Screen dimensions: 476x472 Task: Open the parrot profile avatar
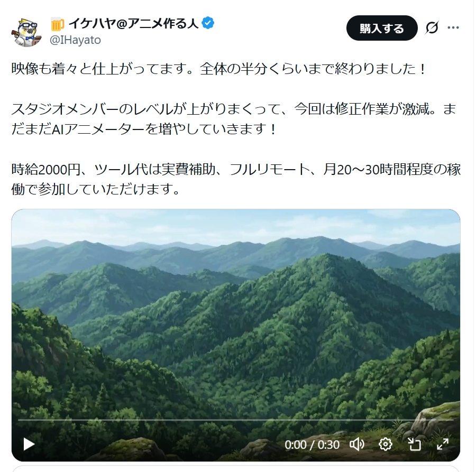[x=26, y=32]
